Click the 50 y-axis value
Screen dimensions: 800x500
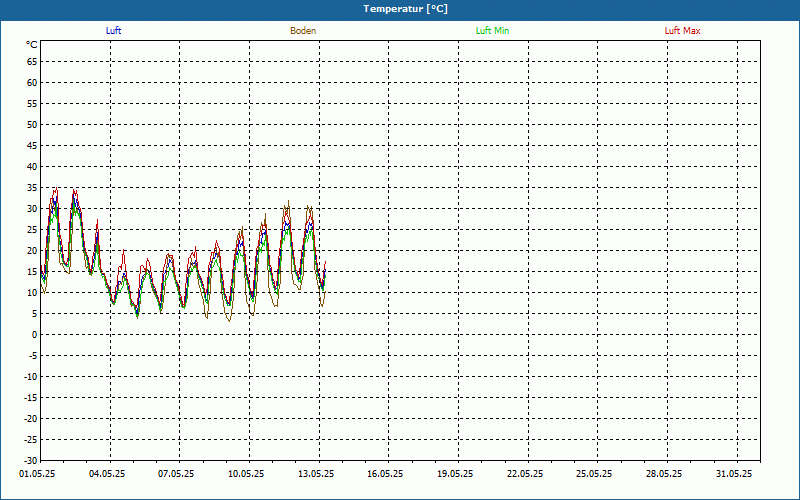coord(32,124)
